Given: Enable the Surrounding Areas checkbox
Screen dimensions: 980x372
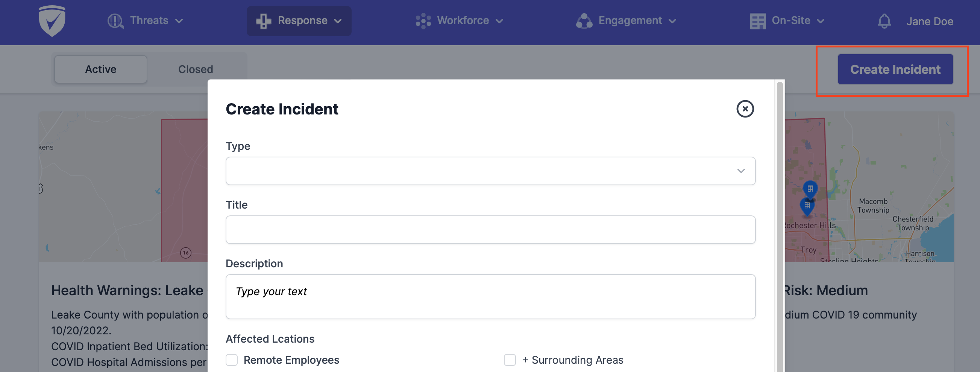Looking at the screenshot, I should tap(510, 360).
